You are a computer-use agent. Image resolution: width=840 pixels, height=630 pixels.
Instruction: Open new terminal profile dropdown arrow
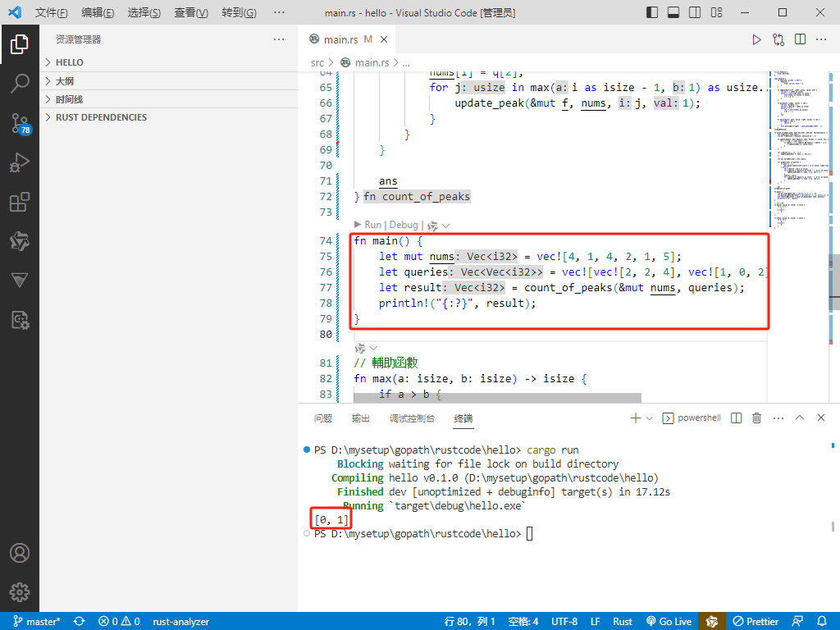click(650, 418)
